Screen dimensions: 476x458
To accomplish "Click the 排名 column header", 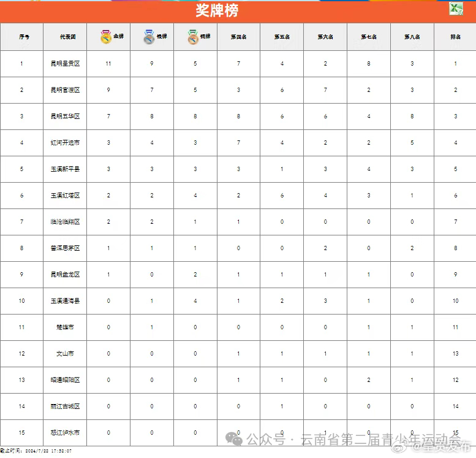I will coord(455,37).
